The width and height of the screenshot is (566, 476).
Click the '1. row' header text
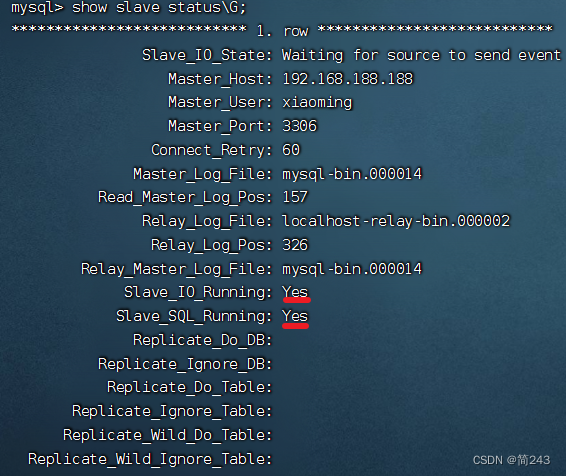tap(282, 31)
